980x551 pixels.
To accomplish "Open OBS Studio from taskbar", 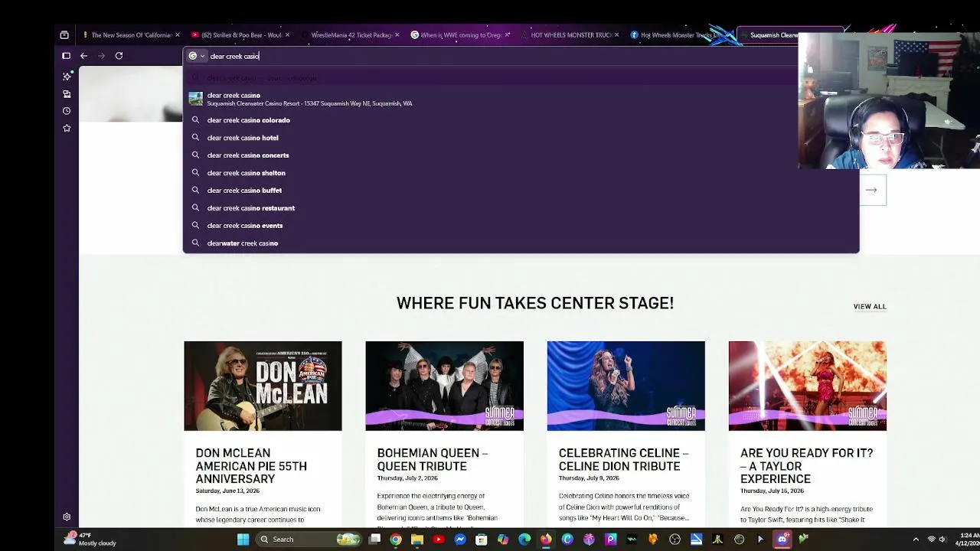I will point(675,540).
